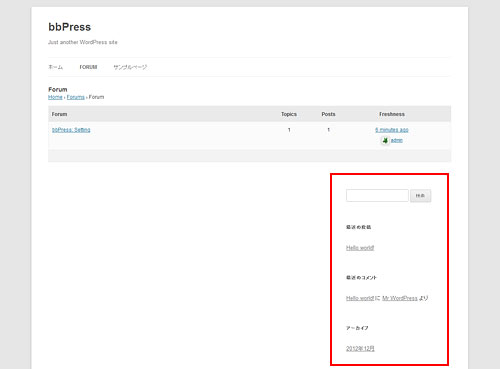Click the Topics column header
The height and width of the screenshot is (369, 500).
tap(289, 114)
